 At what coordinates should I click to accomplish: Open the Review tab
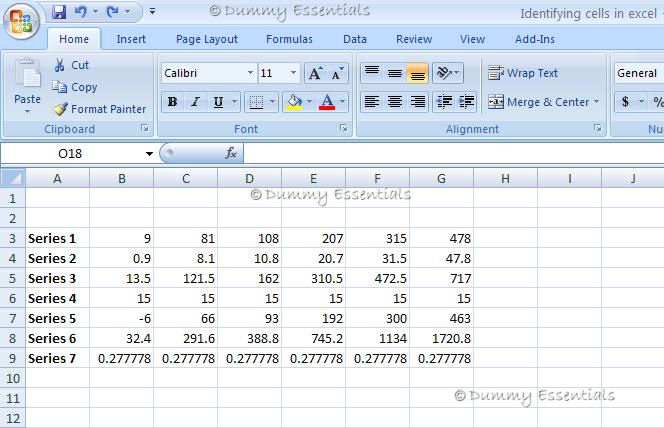(x=414, y=39)
